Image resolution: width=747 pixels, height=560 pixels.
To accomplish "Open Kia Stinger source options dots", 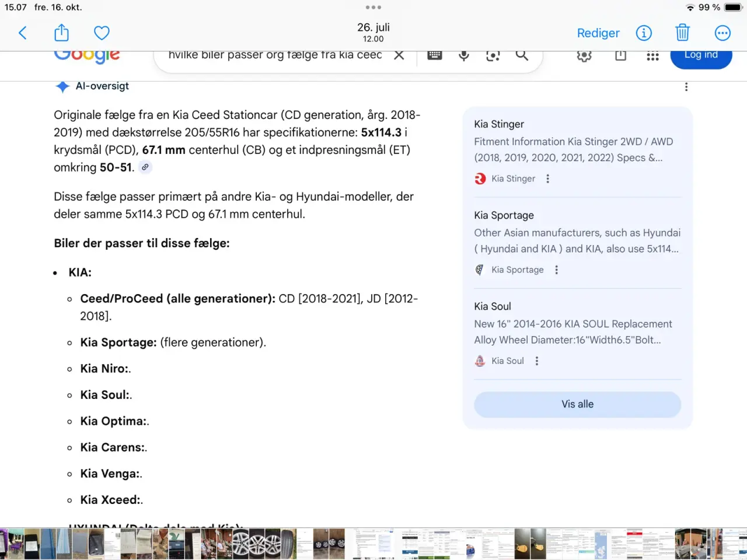I will [547, 178].
